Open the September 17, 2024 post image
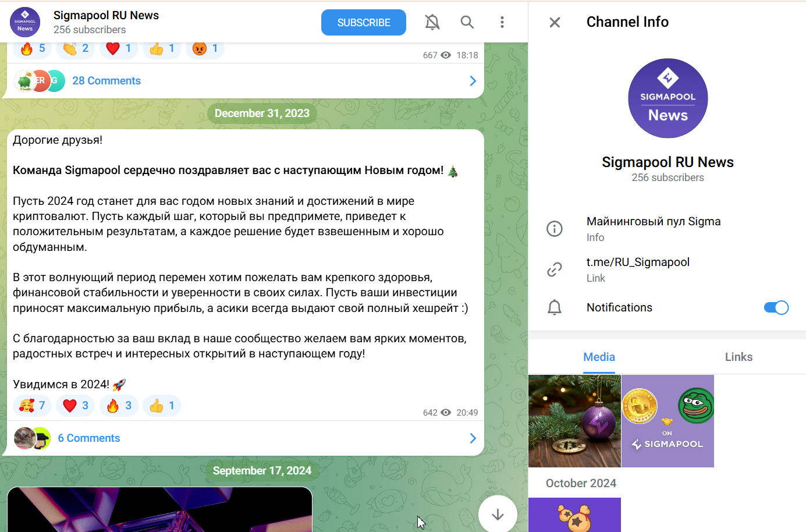 (159, 509)
